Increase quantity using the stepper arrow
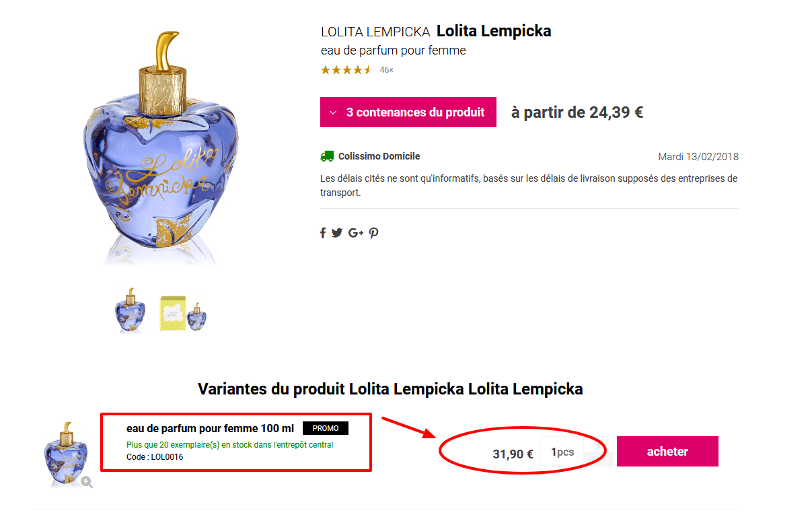The width and height of the screenshot is (812, 519). pos(597,444)
